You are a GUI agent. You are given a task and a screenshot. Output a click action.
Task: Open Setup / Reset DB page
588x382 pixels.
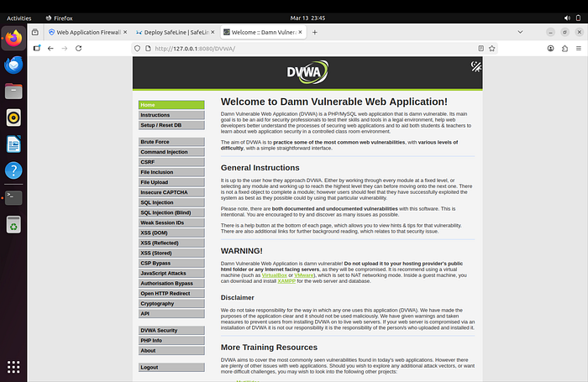(171, 125)
